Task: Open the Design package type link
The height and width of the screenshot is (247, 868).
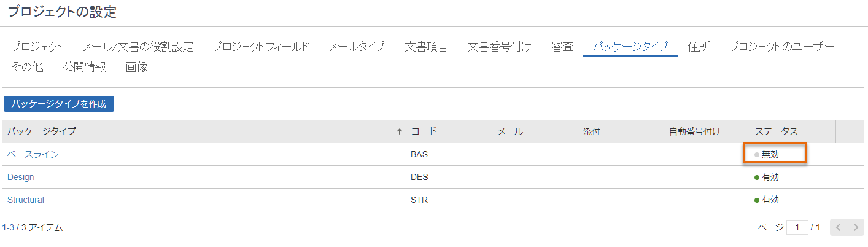Action: tap(20, 177)
